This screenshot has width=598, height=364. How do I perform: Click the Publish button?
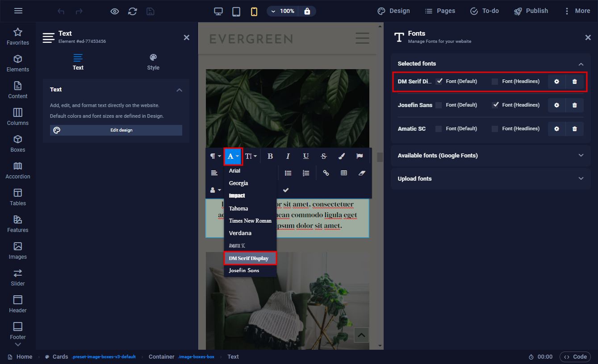coord(531,11)
